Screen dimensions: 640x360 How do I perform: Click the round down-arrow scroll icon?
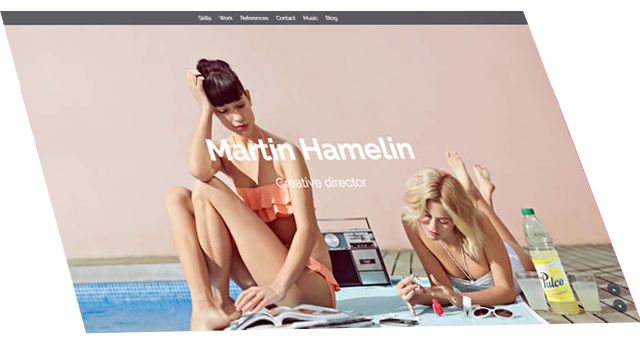pos(620,306)
